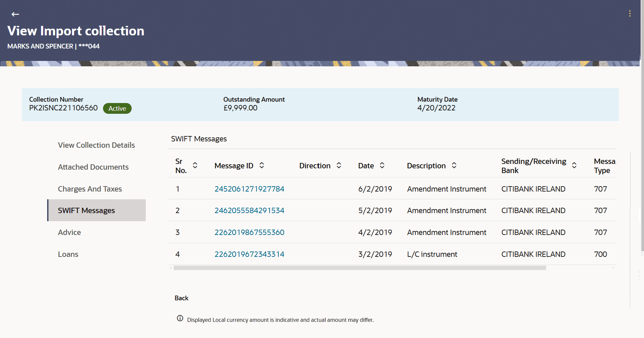Viewport: 644px width, 338px height.
Task: Click the horizontal scrollbar under the table
Action: coord(359,268)
